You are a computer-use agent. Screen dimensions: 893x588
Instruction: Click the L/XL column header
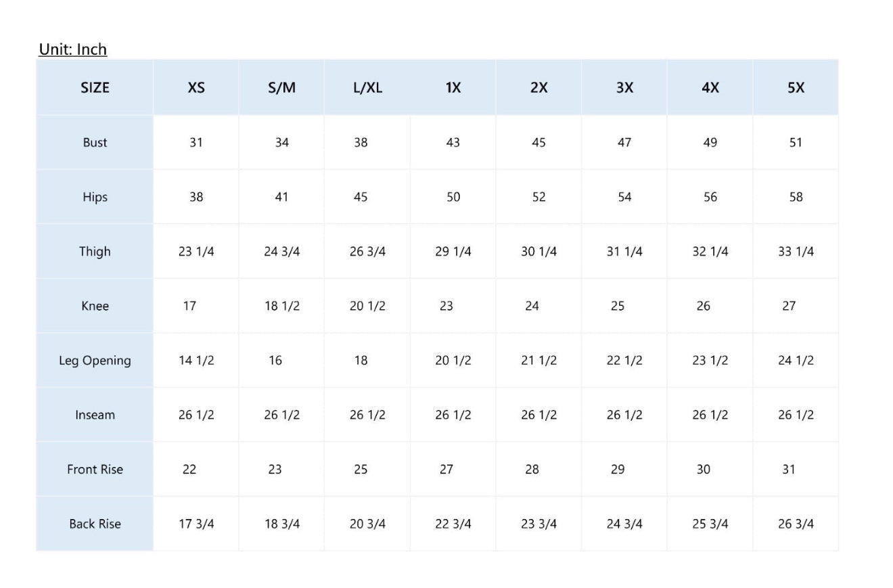click(x=367, y=87)
